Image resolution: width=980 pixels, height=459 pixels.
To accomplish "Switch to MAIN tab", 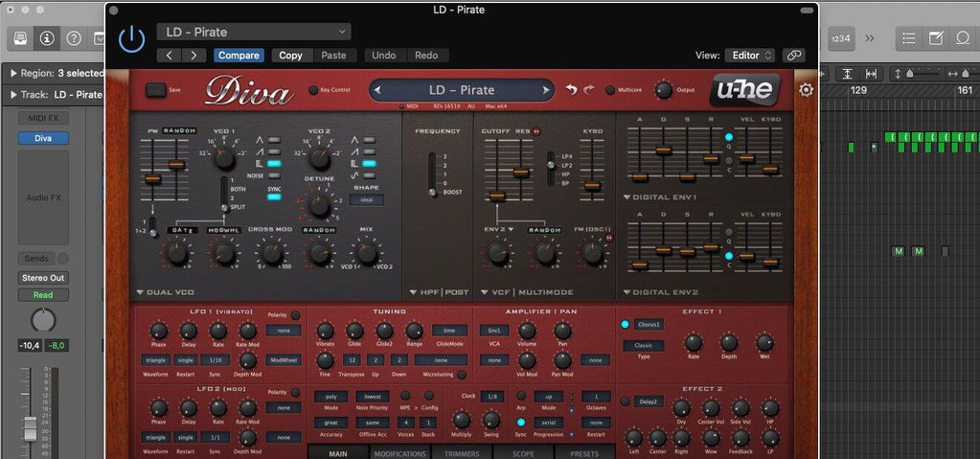I will 338,452.
